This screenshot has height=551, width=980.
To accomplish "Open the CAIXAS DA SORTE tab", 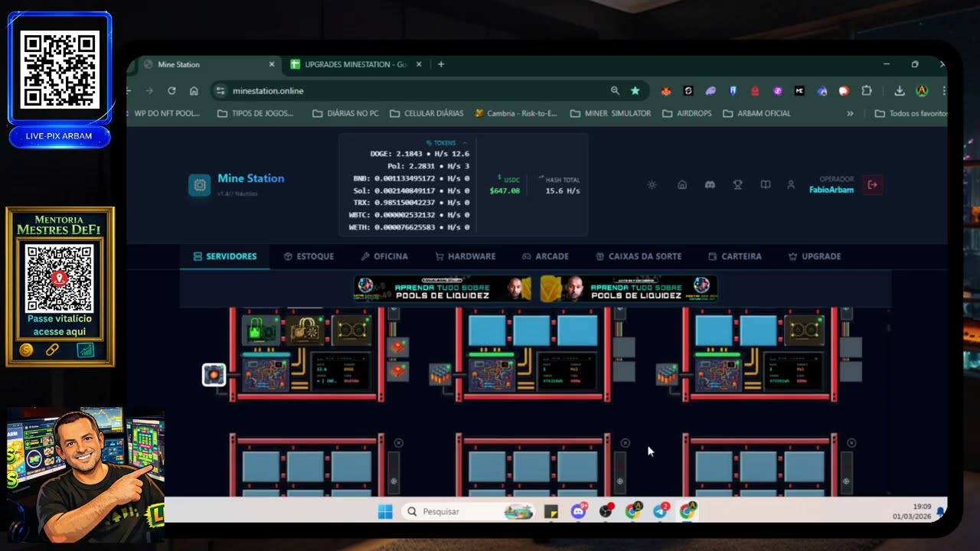I will point(639,256).
